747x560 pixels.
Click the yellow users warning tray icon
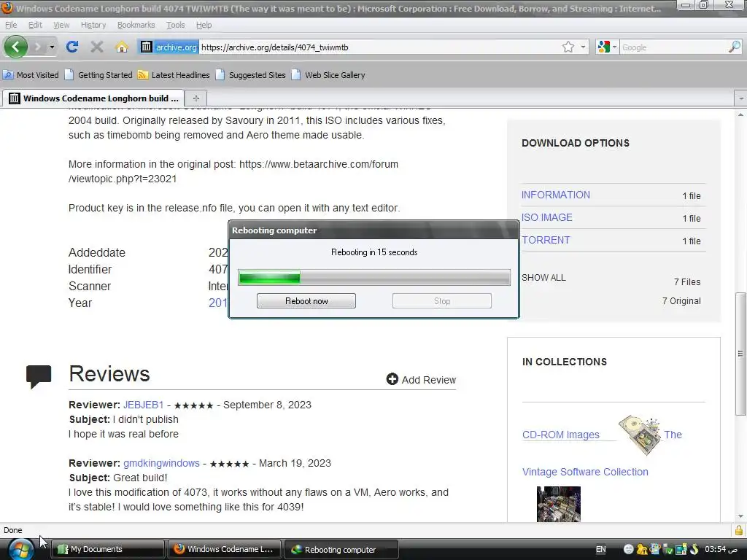pos(642,550)
